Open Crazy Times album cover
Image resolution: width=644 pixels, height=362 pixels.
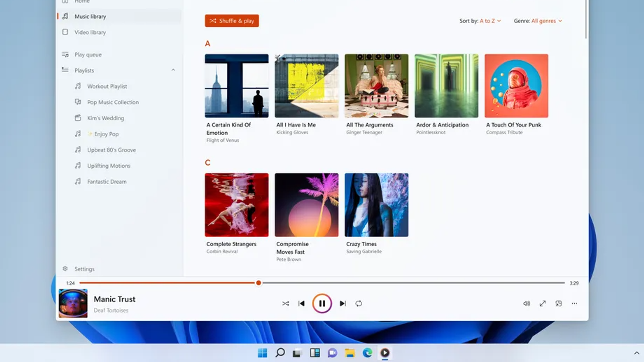point(376,205)
